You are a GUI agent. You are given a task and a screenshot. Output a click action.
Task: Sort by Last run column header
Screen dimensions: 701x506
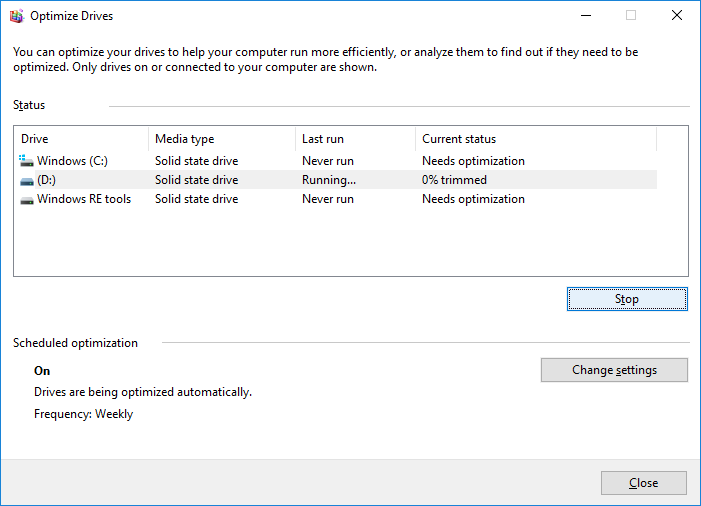354,139
